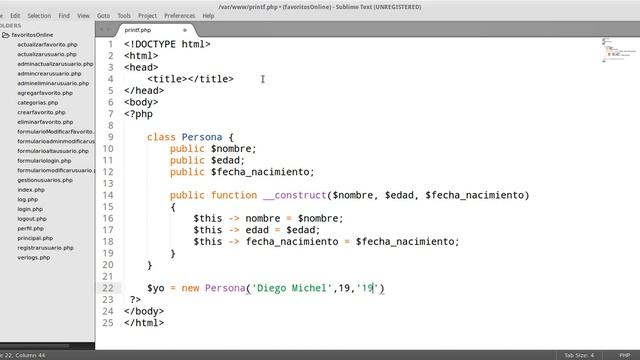Image resolution: width=640 pixels, height=360 pixels.
Task: Open log.php in sidebar
Action: [x=28, y=200]
